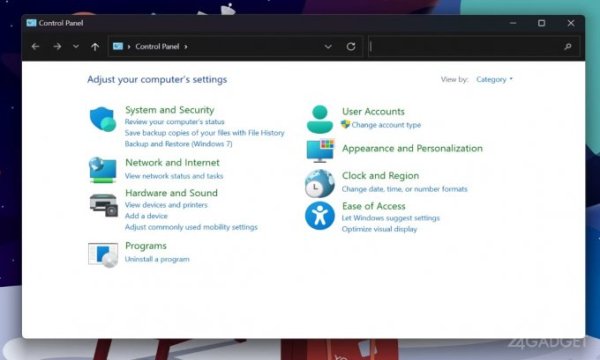Minimize the Control Panel window

click(513, 23)
